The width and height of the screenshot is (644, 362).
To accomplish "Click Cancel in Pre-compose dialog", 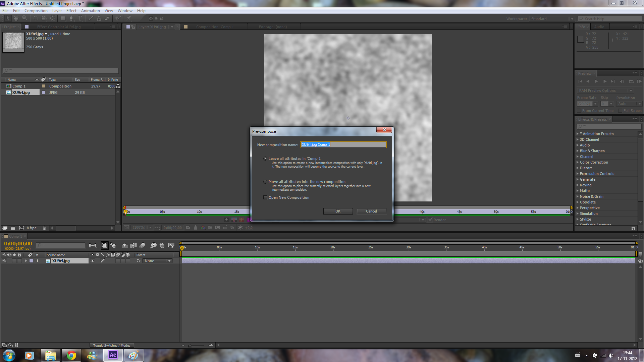I will 371,211.
